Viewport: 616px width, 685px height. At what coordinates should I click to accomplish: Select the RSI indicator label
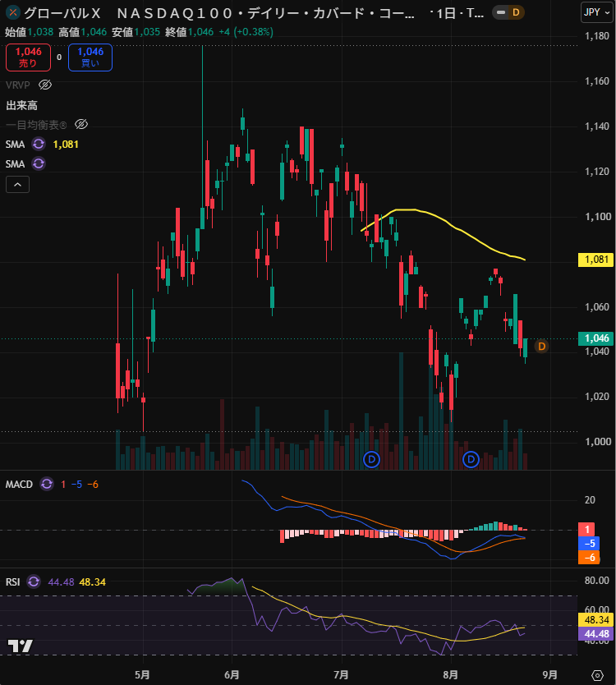tap(12, 582)
